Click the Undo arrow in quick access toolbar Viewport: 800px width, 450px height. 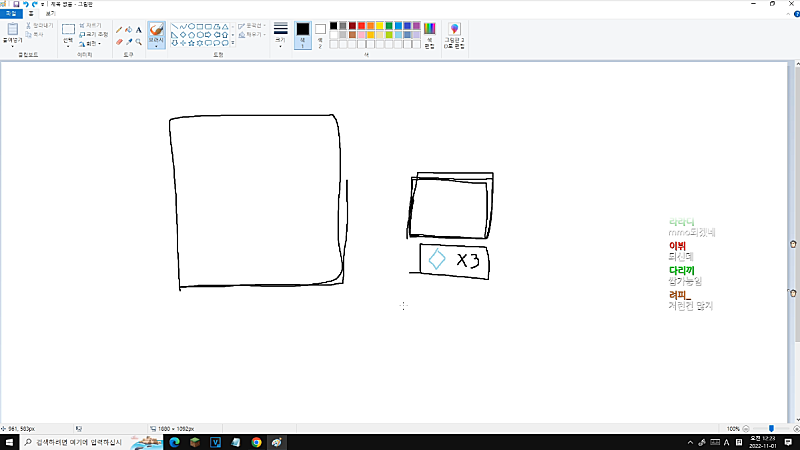click(x=26, y=4)
